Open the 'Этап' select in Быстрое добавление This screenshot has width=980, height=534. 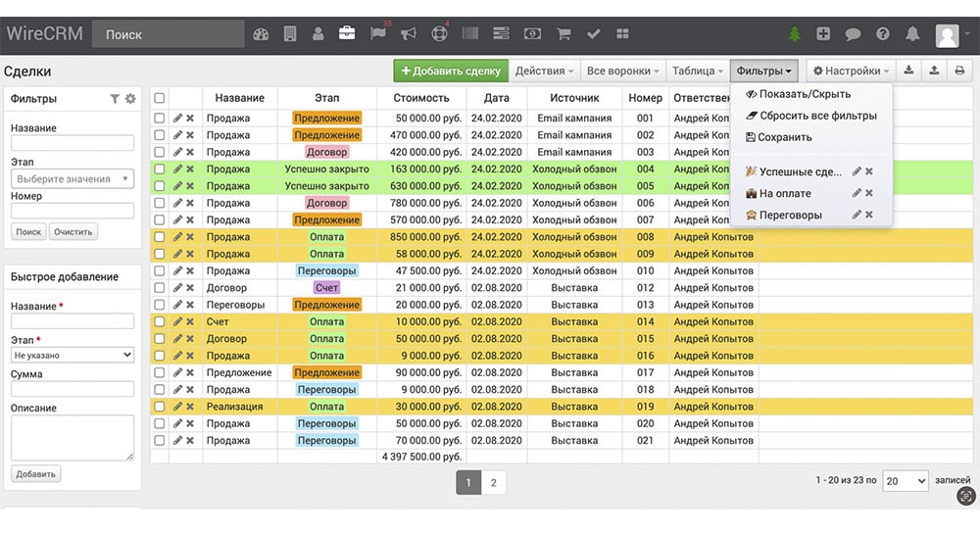coord(73,356)
